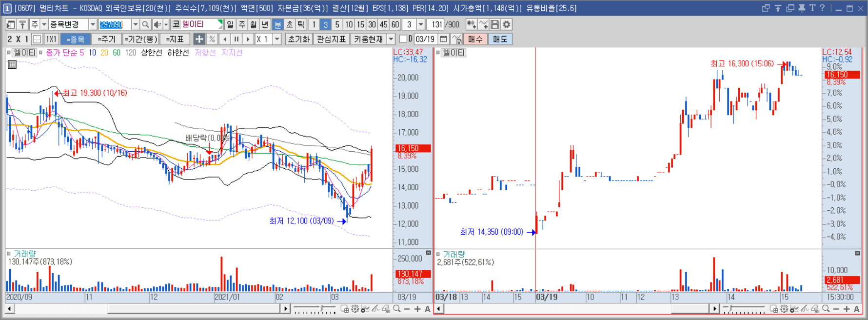Click the left chart zoom slider
The image size is (868, 320).
[x=315, y=309]
